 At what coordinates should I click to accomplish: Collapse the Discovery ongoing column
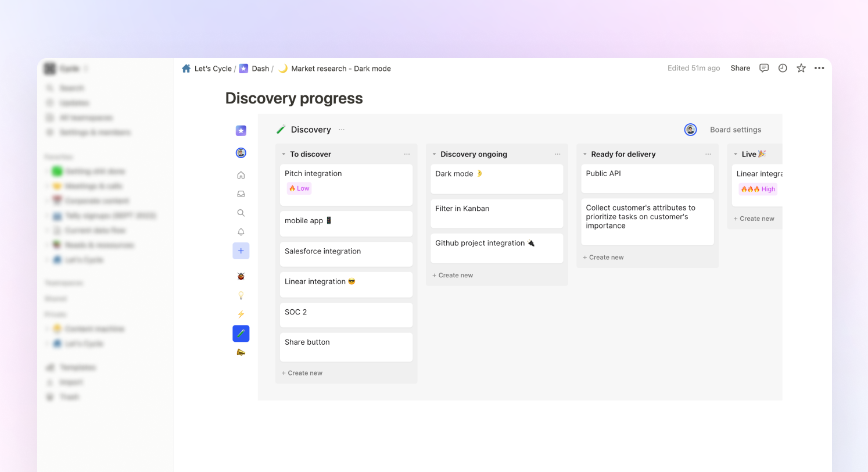click(x=434, y=155)
